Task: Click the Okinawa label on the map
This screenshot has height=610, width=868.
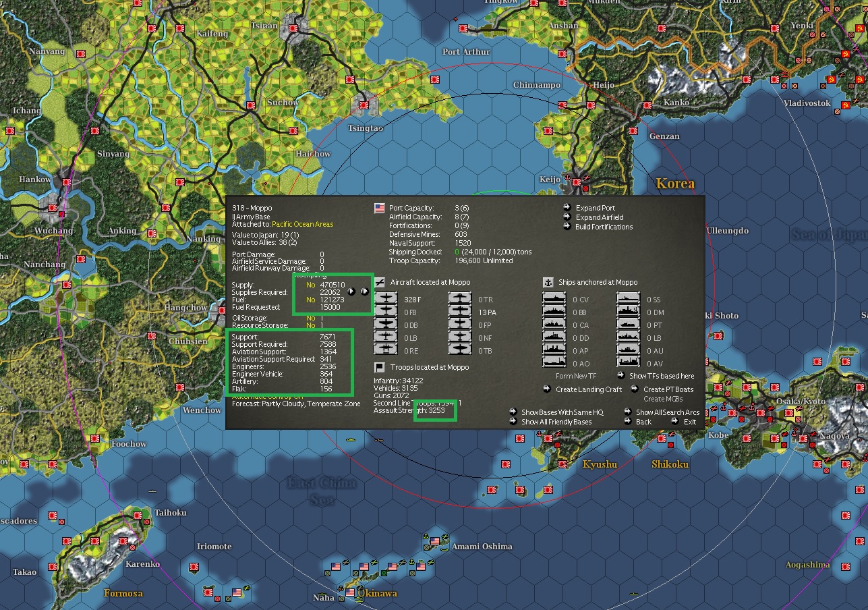Action: pyautogui.click(x=376, y=594)
